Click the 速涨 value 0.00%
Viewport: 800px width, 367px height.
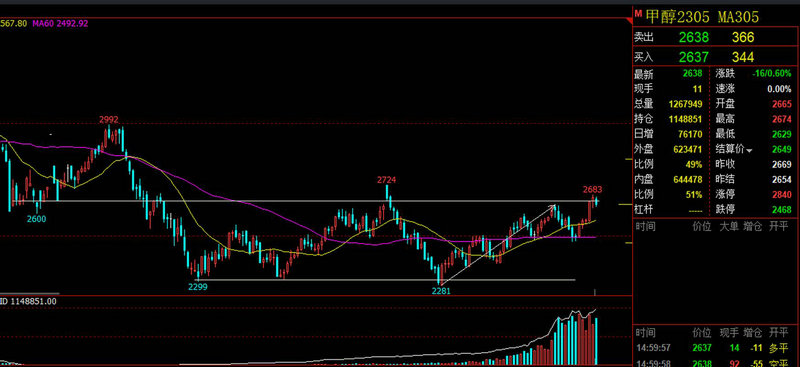[x=780, y=89]
